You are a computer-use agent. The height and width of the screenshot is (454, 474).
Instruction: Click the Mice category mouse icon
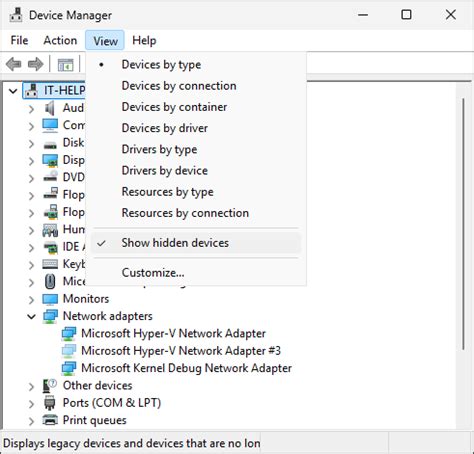click(x=50, y=281)
